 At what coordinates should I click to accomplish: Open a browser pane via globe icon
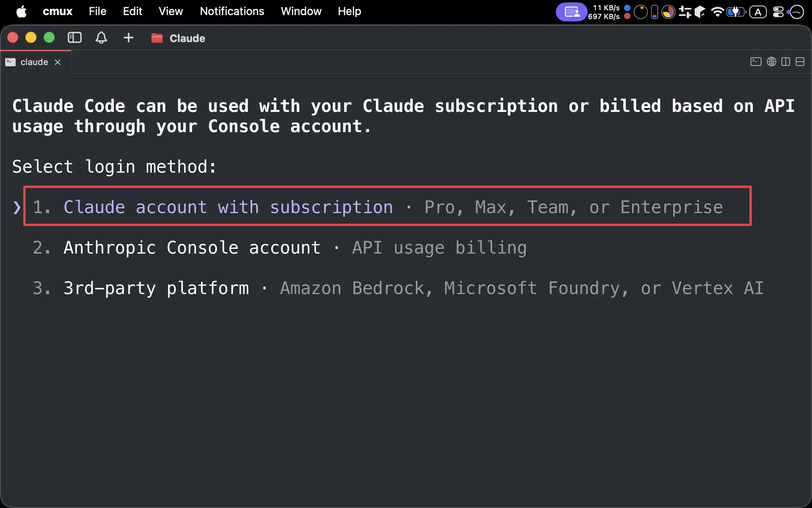point(772,62)
